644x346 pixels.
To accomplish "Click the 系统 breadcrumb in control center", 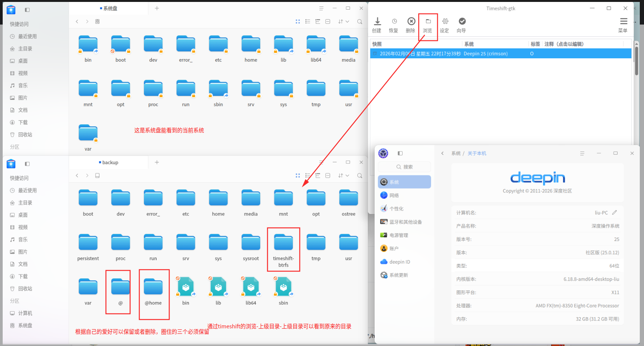I will [456, 153].
